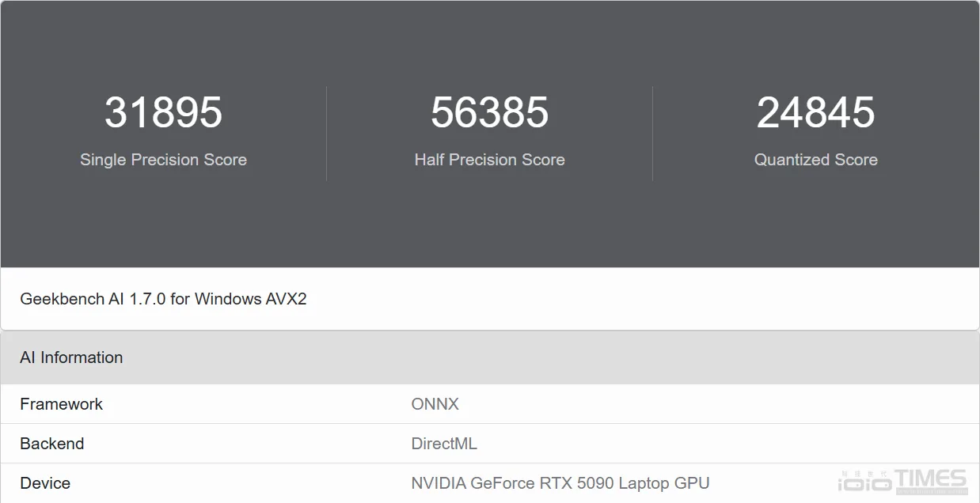The height and width of the screenshot is (503, 980).
Task: Select the Half Precision Score label
Action: coord(490,160)
